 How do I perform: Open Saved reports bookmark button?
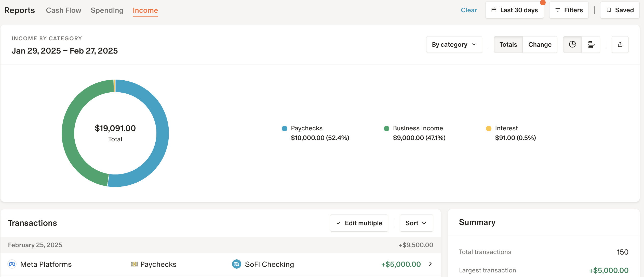point(620,10)
